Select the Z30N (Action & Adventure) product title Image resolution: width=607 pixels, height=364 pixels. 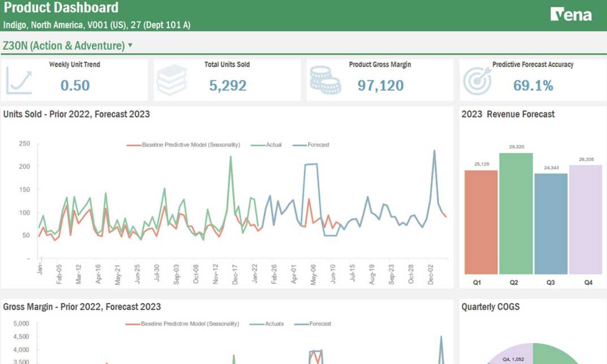[x=63, y=46]
